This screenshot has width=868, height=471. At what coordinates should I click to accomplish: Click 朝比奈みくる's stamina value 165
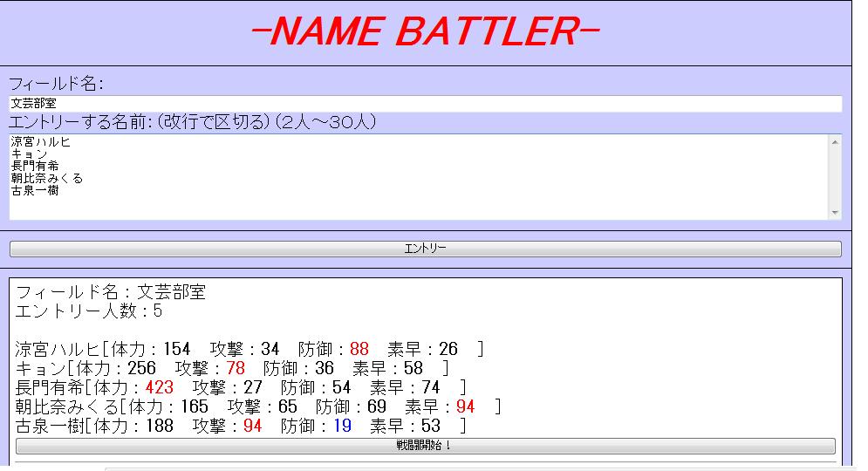coord(195,406)
